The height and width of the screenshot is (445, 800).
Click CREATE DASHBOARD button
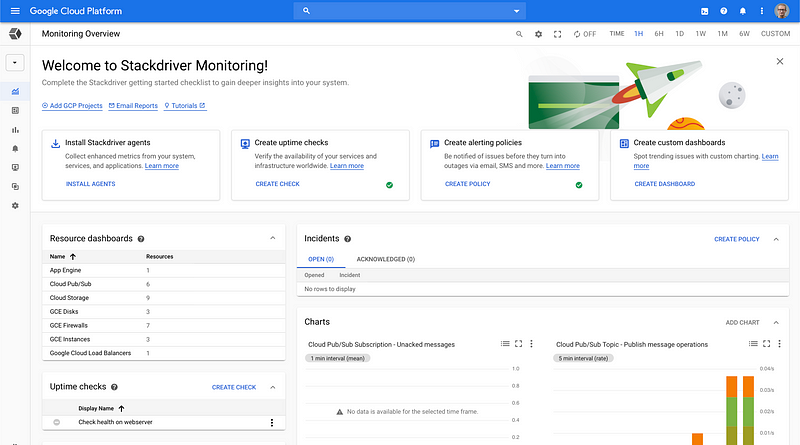pos(664,184)
